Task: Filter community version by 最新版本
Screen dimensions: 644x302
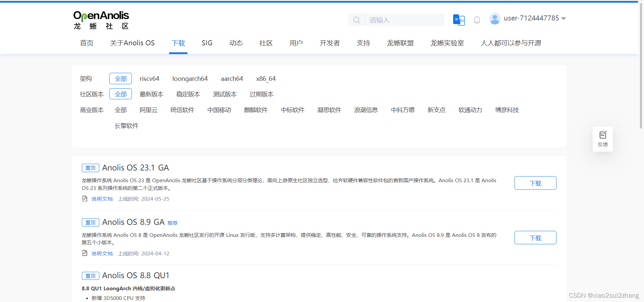Action: click(151, 94)
